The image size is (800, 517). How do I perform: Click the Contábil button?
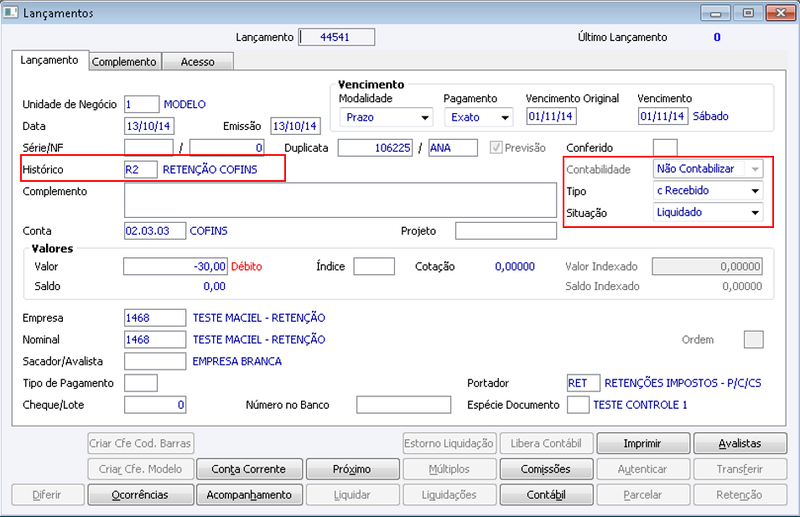pos(546,495)
